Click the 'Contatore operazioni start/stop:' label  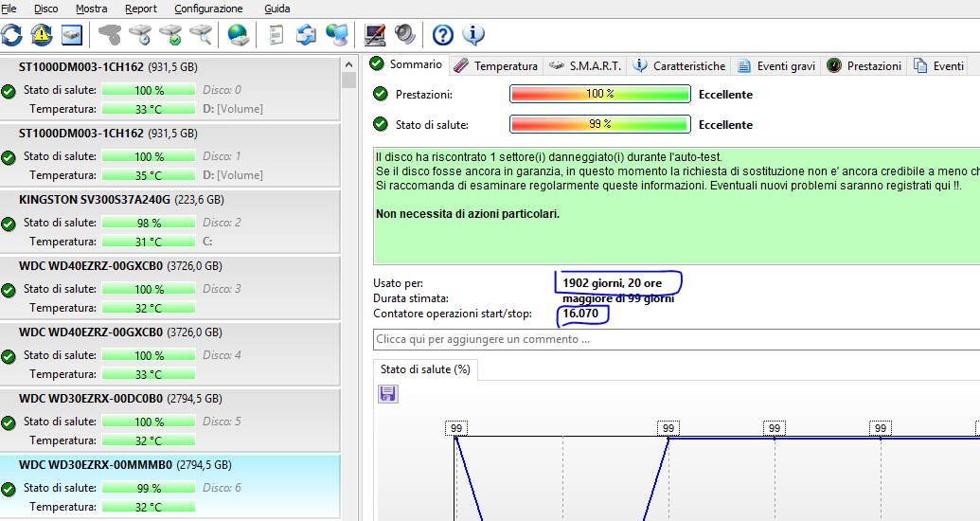coord(453,314)
